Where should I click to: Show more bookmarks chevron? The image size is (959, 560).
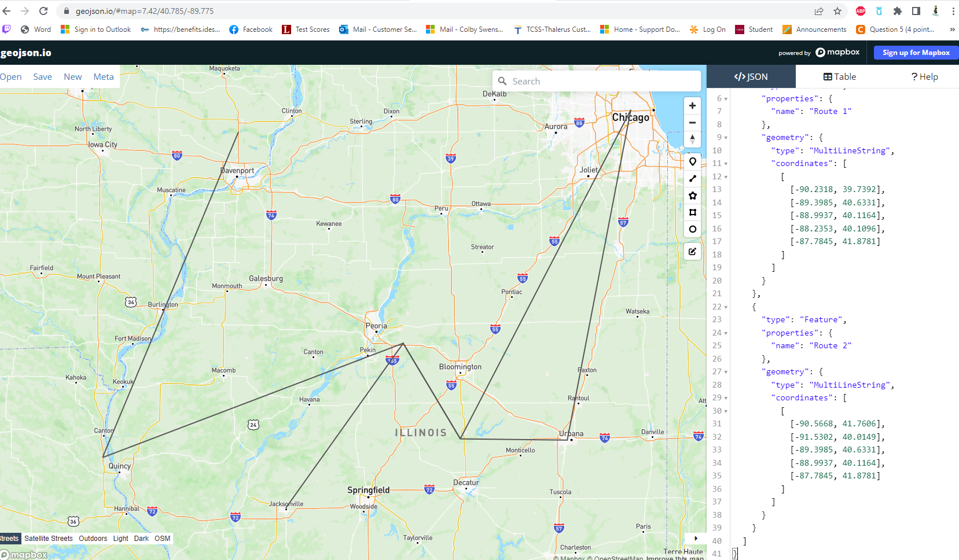point(952,30)
